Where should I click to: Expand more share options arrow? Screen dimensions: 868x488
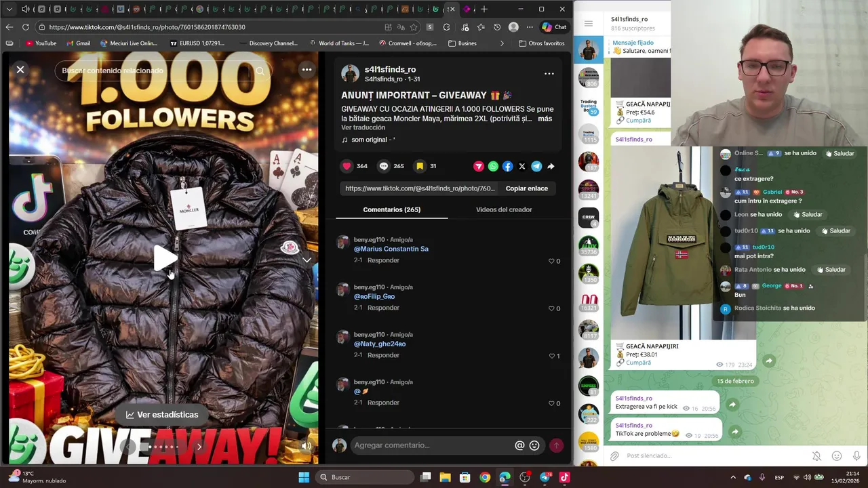[x=551, y=166]
